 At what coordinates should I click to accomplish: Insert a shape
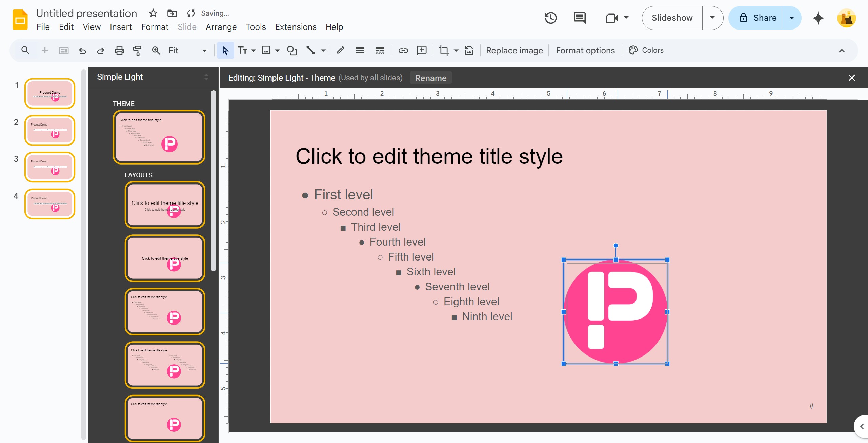292,50
